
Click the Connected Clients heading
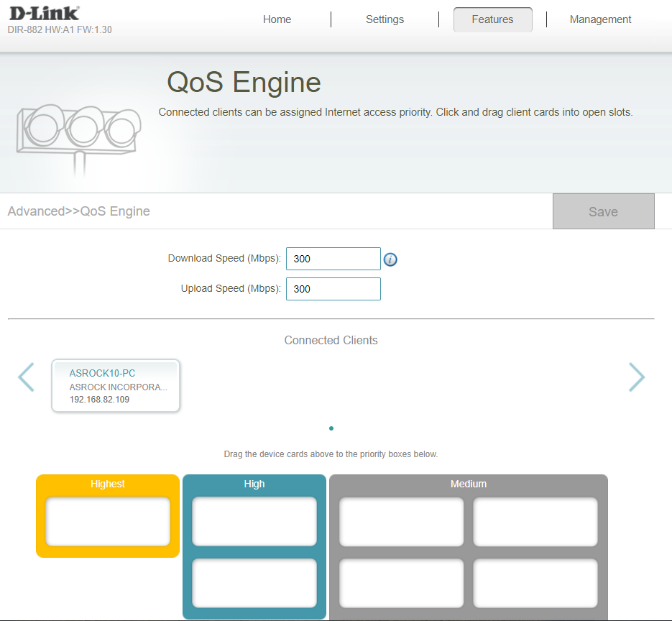click(331, 340)
